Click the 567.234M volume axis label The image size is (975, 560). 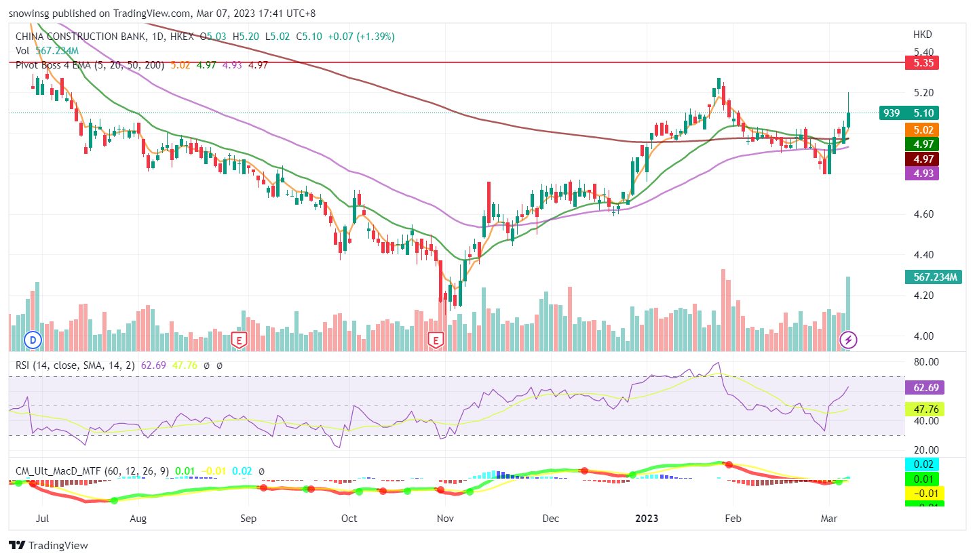[x=934, y=277]
